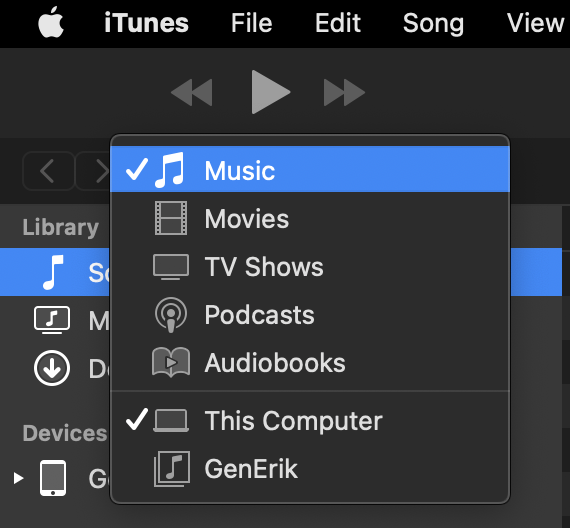Image resolution: width=570 pixels, height=528 pixels.
Task: Select music videos screen icon in Library
Action: (52, 320)
